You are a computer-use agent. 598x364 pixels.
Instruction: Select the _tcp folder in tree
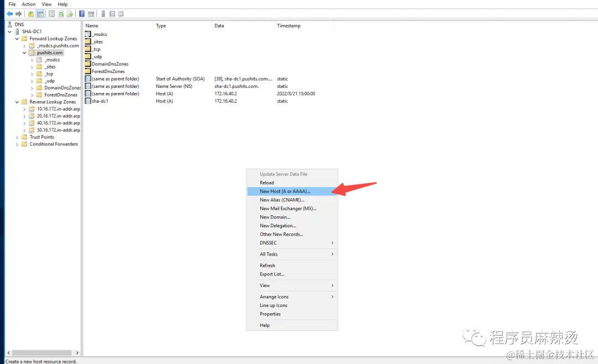coord(49,74)
